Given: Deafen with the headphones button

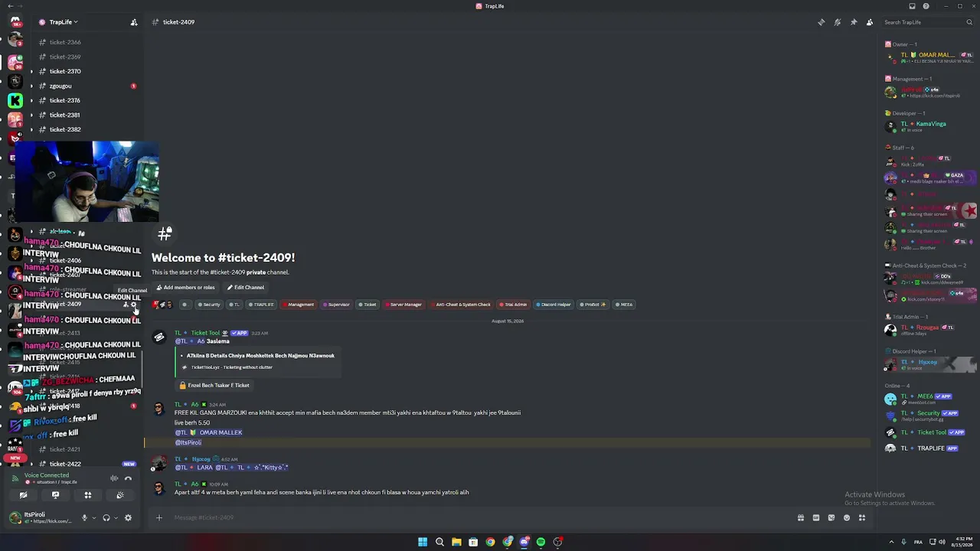Looking at the screenshot, I should [106, 518].
